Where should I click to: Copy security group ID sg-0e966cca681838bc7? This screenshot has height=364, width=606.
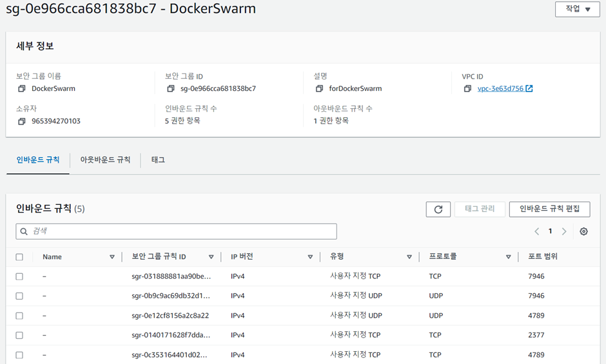(x=170, y=88)
